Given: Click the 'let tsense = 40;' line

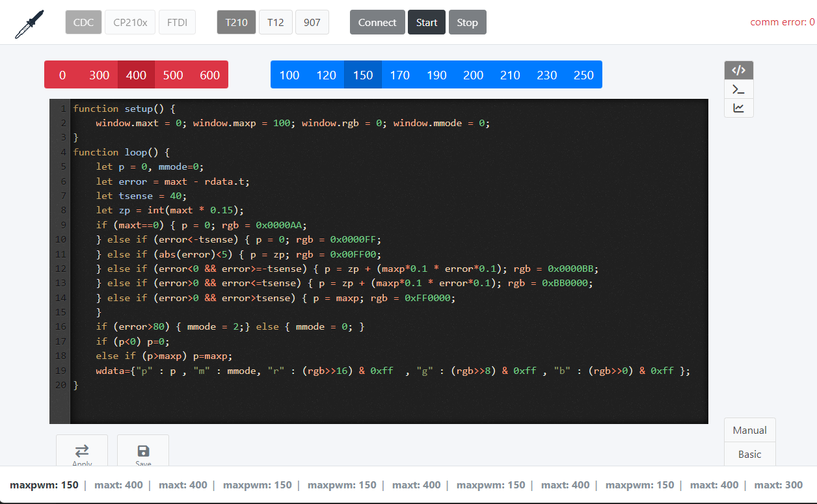Looking at the screenshot, I should pyautogui.click(x=141, y=196).
